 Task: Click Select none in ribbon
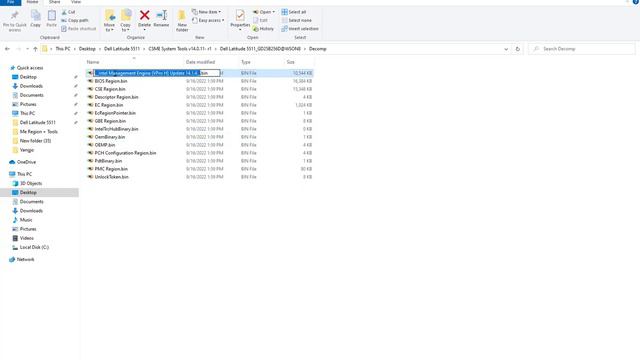click(x=297, y=20)
